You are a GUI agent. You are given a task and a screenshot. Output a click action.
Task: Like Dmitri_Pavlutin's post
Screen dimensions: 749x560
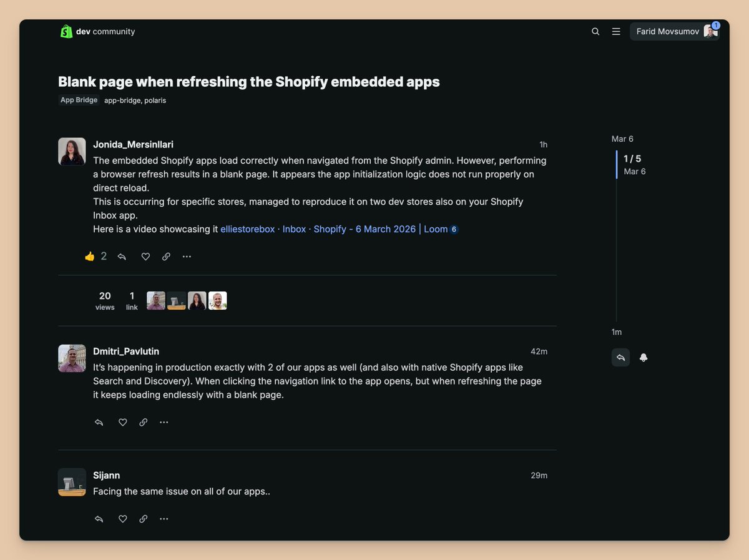(123, 423)
